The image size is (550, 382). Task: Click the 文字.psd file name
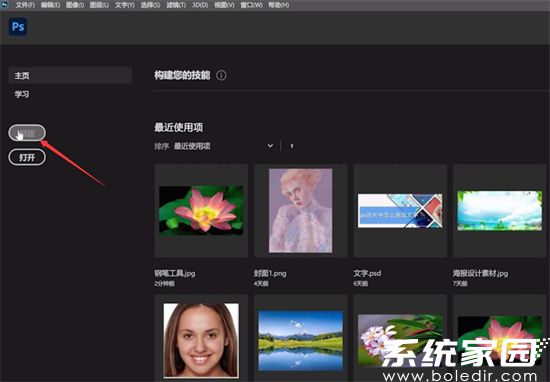pos(367,273)
